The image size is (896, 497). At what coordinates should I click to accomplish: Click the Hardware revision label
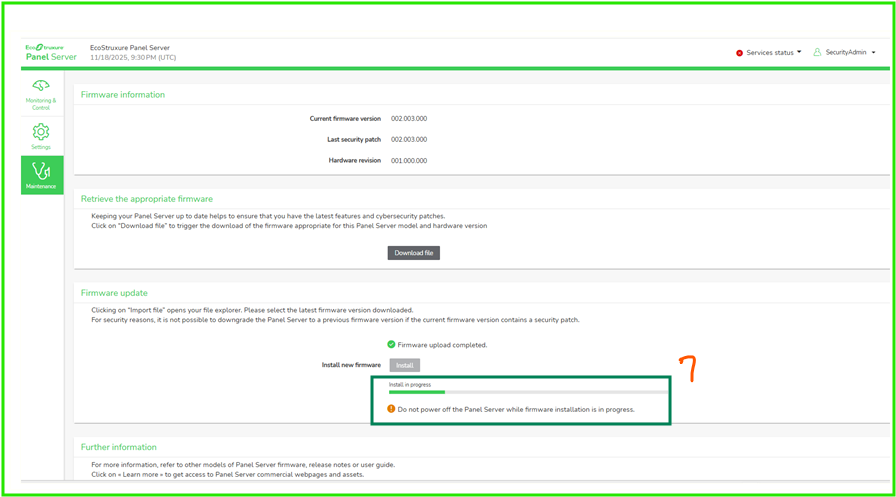coord(354,161)
